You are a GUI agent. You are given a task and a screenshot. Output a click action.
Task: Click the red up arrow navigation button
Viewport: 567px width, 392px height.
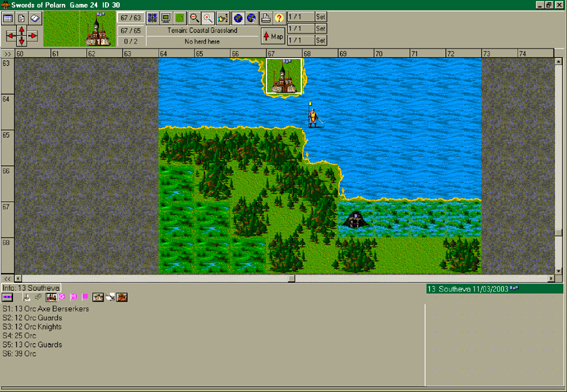[22, 30]
